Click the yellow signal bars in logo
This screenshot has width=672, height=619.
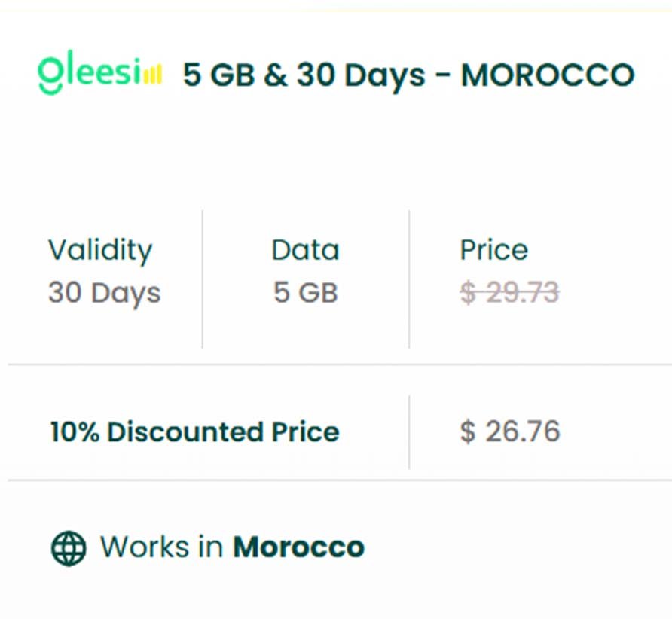point(152,75)
